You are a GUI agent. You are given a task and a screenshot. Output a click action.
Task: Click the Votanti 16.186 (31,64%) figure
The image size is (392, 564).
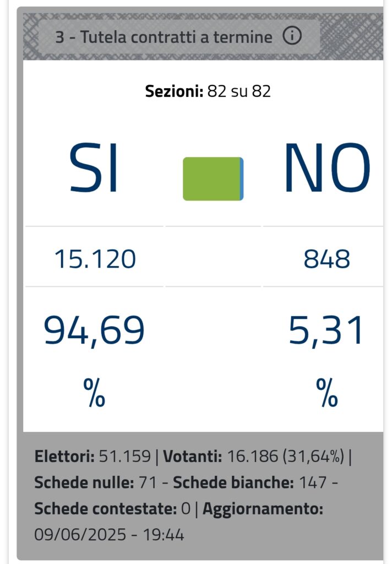point(286,456)
